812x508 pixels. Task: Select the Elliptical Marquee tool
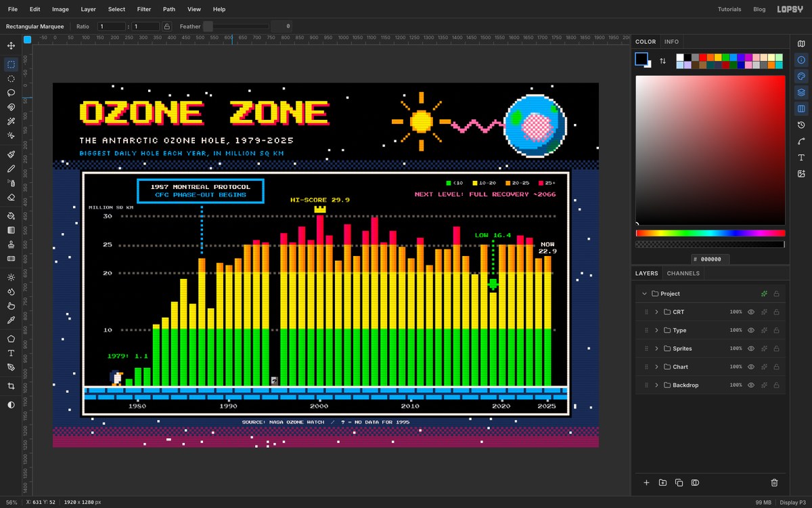click(x=11, y=79)
